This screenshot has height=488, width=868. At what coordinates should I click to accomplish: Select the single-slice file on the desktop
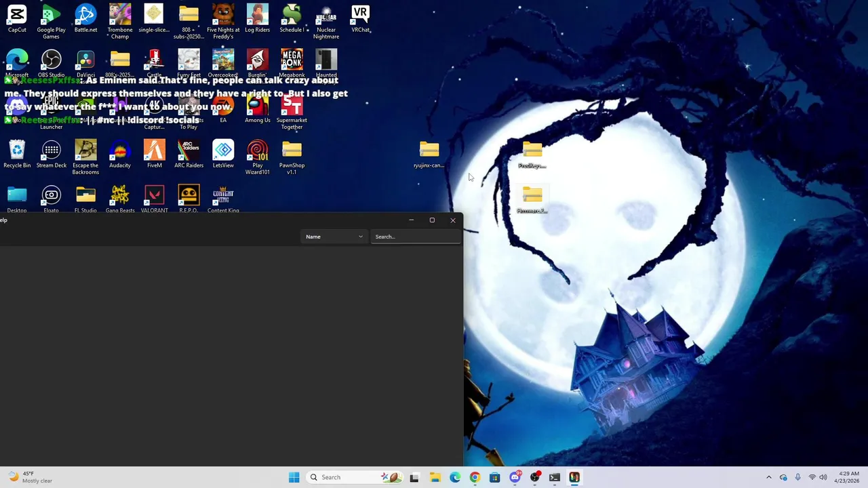[x=154, y=19]
